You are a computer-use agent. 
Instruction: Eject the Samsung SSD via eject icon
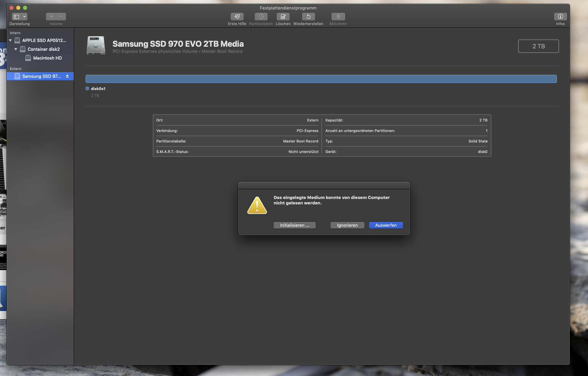point(67,76)
